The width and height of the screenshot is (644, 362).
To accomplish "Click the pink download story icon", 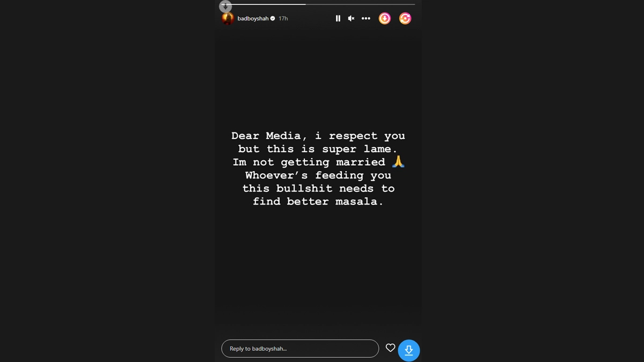I will click(385, 18).
